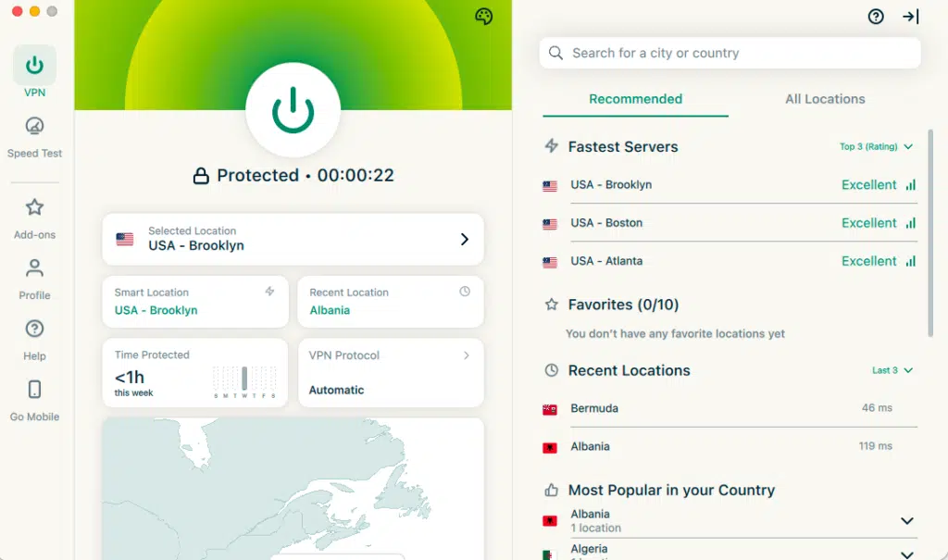Click the USA flag beside USA - Boston

(550, 224)
